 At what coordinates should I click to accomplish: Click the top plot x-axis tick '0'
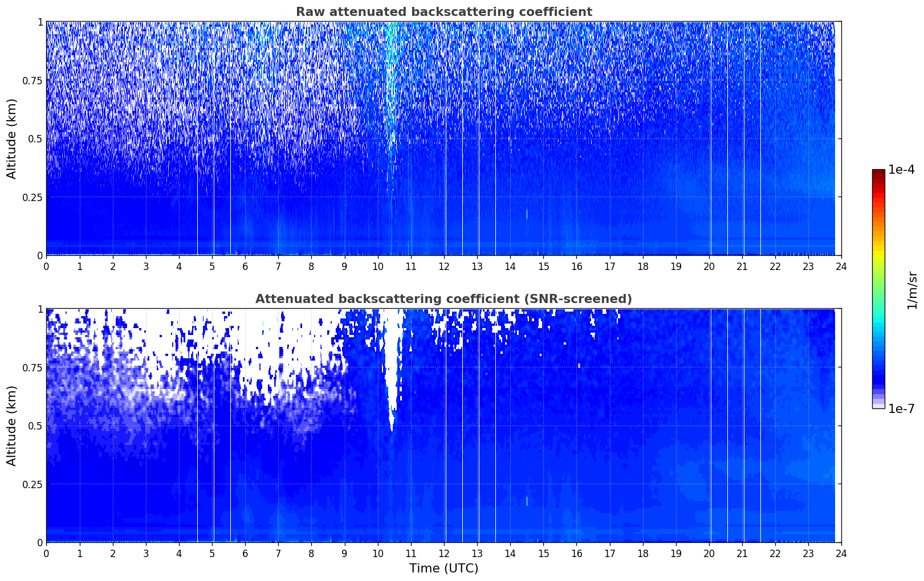(46, 266)
